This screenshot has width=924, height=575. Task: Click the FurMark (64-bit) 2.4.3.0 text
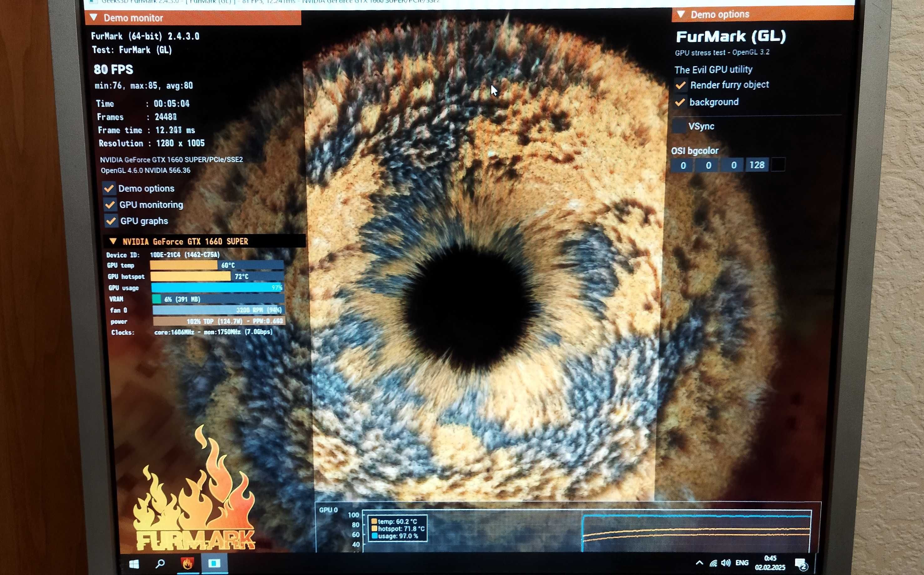click(145, 36)
